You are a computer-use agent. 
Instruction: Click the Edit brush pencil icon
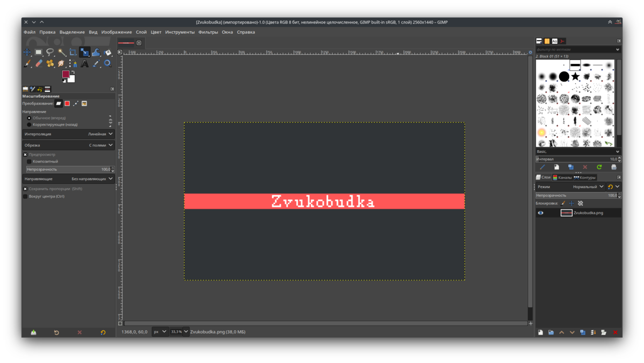click(x=542, y=167)
